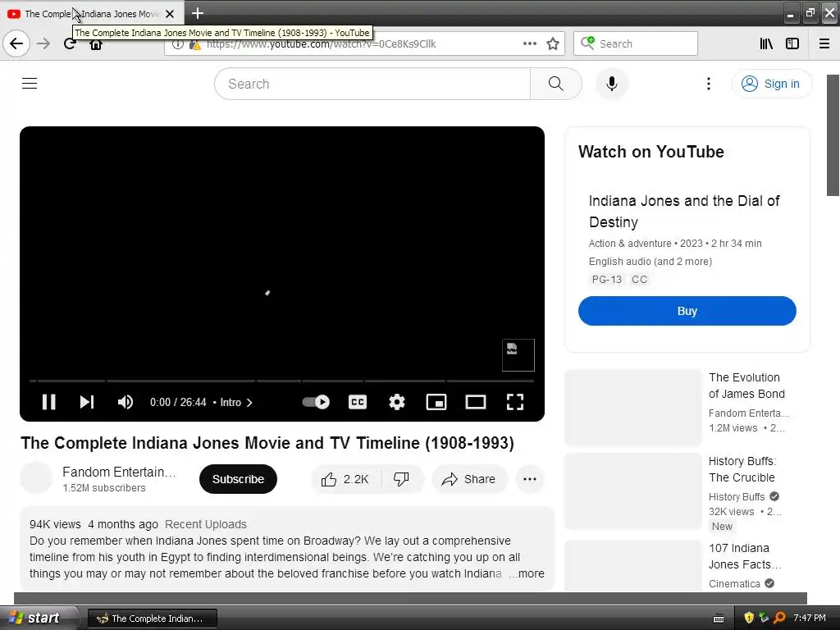Click thumbnail of Evolution of James Bond
Image resolution: width=840 pixels, height=630 pixels.
(633, 408)
